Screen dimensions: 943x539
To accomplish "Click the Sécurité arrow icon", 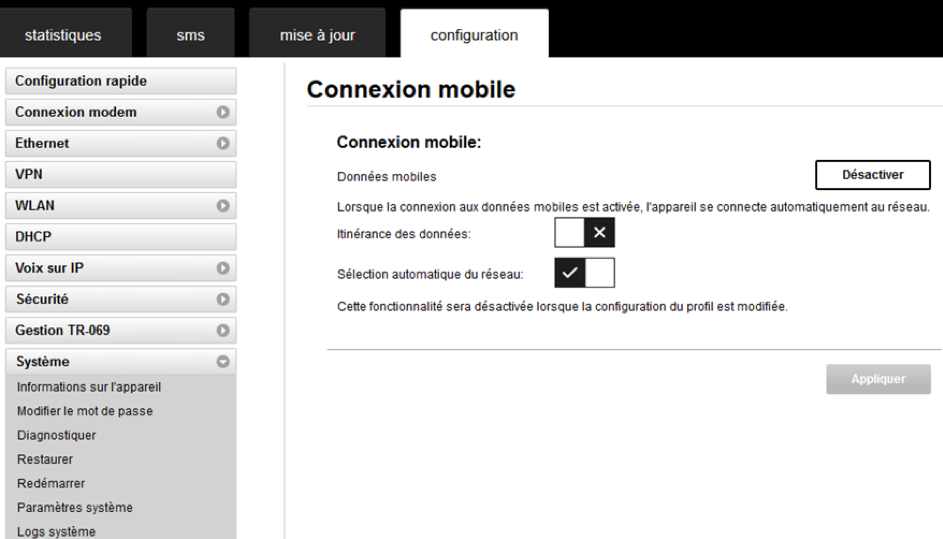I will click(224, 299).
